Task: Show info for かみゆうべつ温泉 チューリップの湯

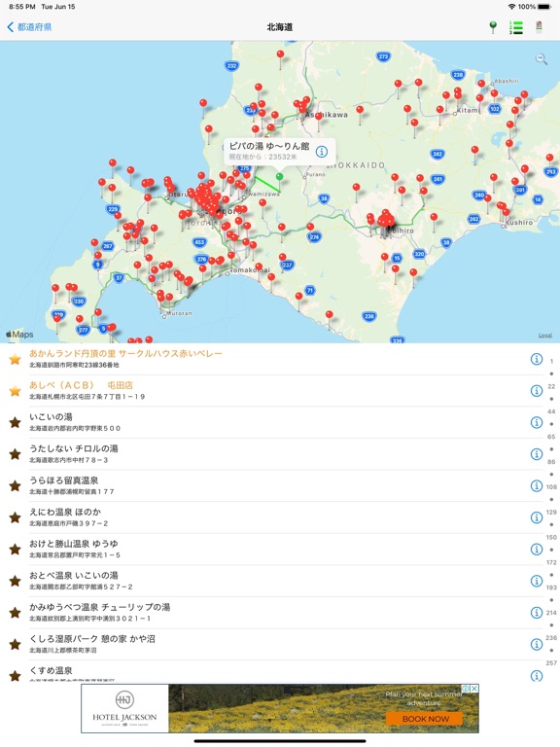Action: point(537,612)
